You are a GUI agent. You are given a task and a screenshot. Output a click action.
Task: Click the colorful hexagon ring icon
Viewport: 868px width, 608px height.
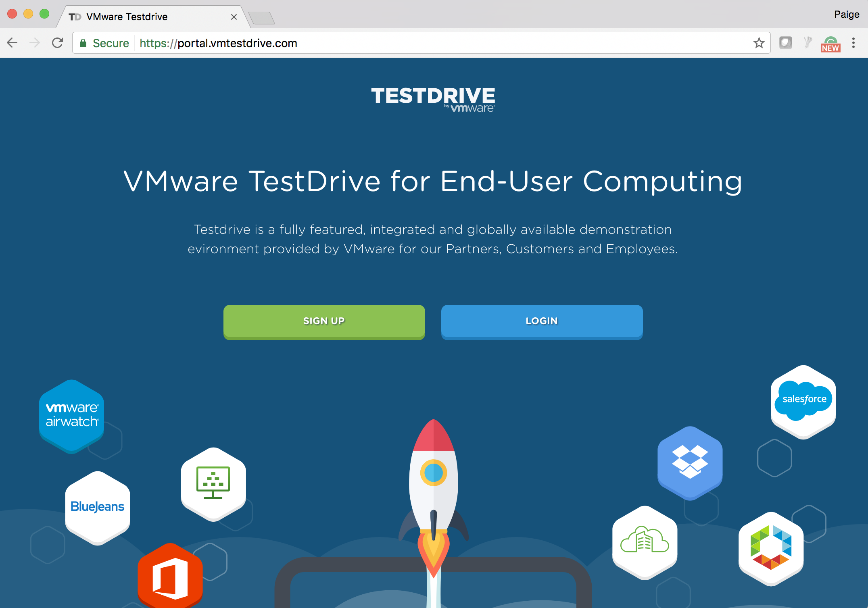(x=771, y=548)
